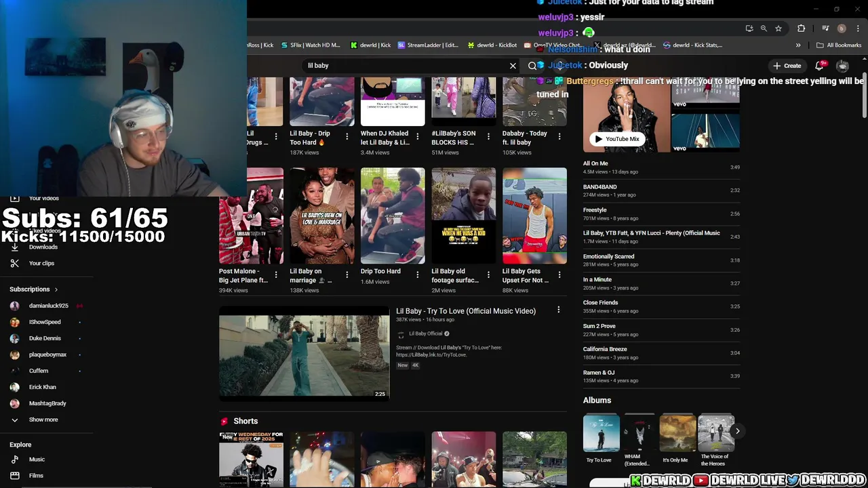Open the 'dewrld - Kick Stats' bookmark
Viewport: 868px width, 488px height.
(x=692, y=45)
